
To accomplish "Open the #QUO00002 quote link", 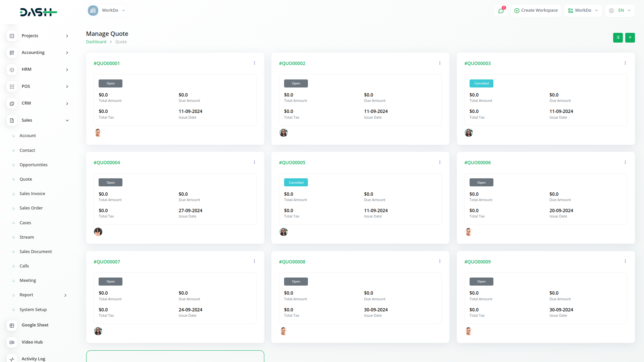I will pos(292,63).
